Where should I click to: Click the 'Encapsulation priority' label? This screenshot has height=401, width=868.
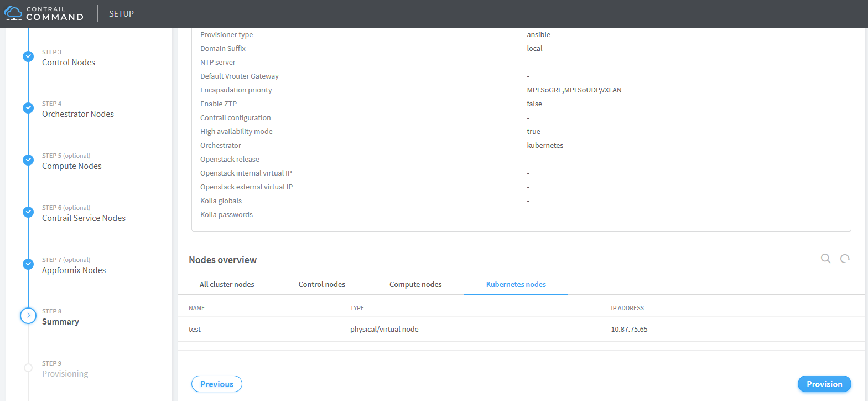[x=236, y=90]
